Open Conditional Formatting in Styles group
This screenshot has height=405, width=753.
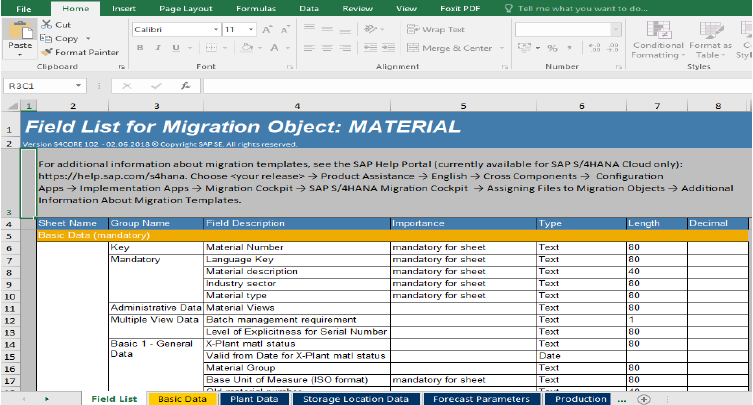coord(658,35)
